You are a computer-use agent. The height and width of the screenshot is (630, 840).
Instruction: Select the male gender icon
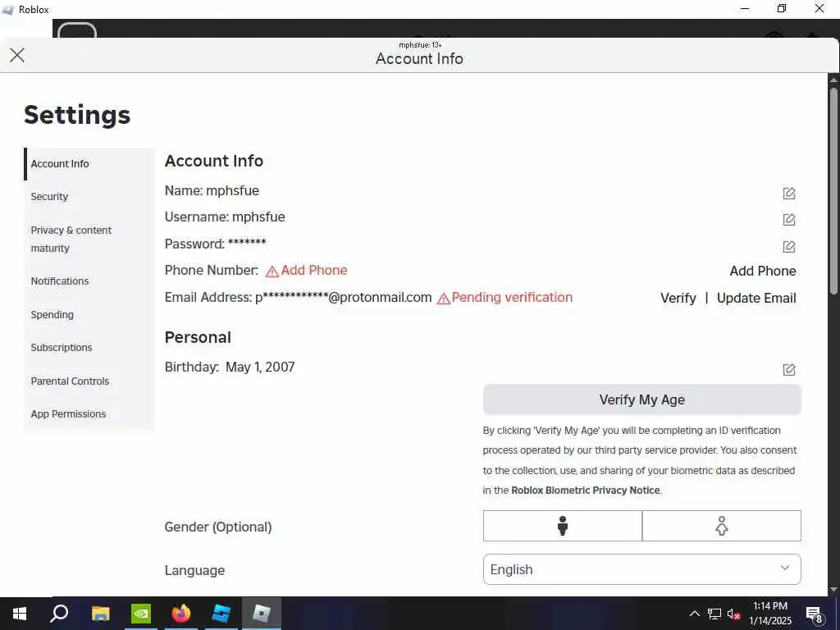click(x=563, y=526)
